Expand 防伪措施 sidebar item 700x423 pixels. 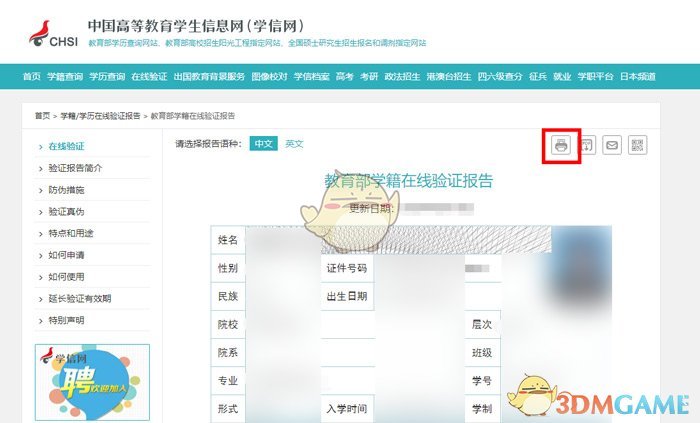click(67, 190)
